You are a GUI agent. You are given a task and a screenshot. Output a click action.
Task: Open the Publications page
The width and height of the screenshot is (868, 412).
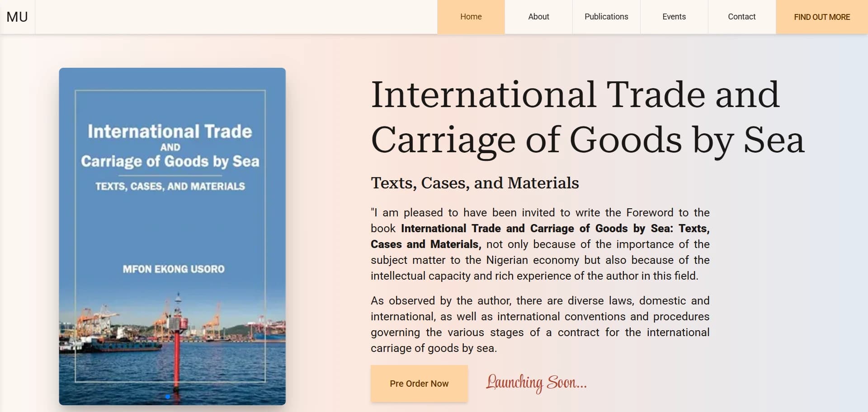[606, 17]
